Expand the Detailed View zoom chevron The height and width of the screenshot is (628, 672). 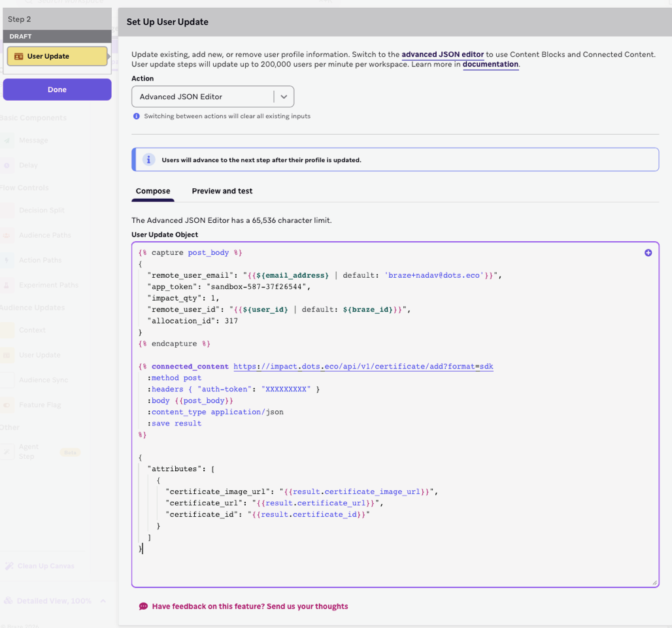point(103,601)
